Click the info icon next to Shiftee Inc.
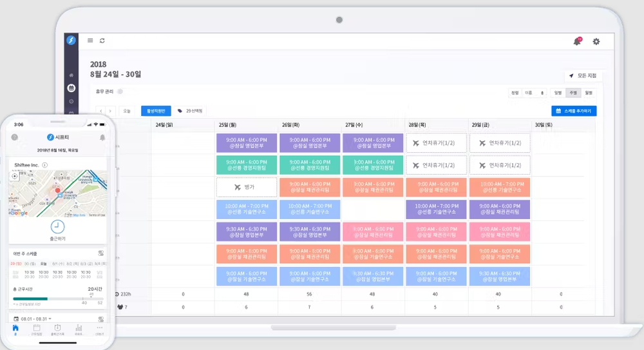Image resolution: width=644 pixels, height=350 pixels. pos(45,165)
